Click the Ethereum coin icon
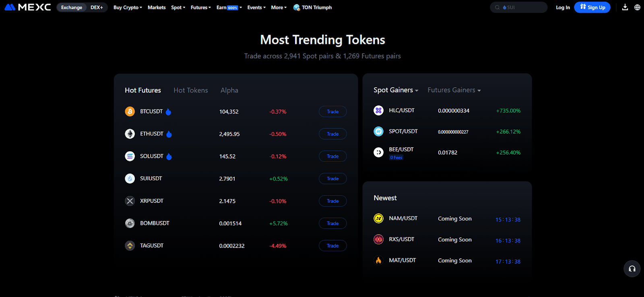The width and height of the screenshot is (644, 297). [130, 134]
